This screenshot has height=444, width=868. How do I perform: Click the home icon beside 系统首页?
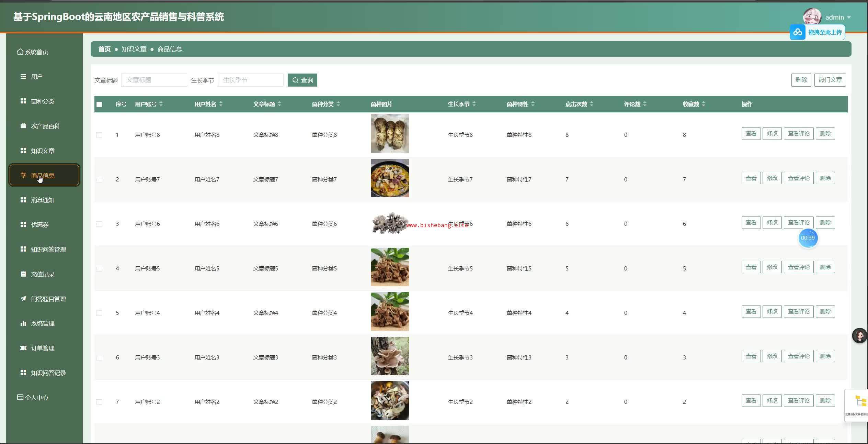[x=20, y=52]
